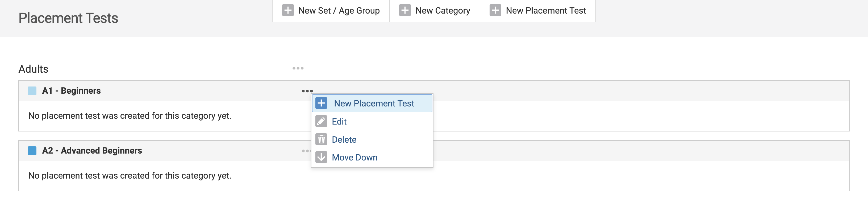Click the plus icon beside New Category
Image resolution: width=868 pixels, height=198 pixels.
[x=405, y=10]
